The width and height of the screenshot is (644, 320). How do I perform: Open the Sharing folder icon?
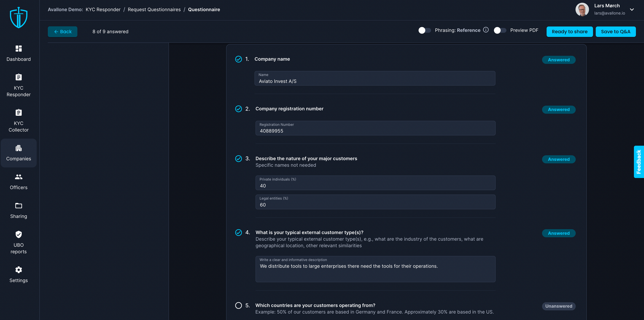click(x=19, y=206)
